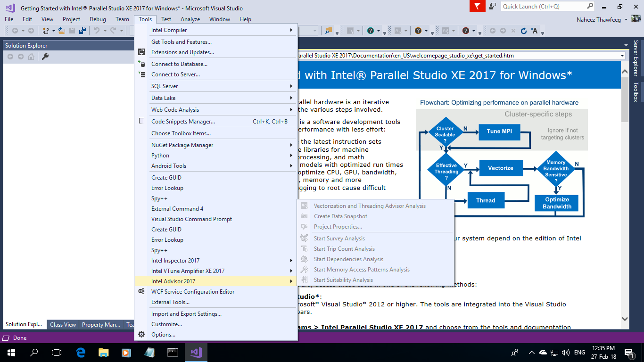644x362 pixels.
Task: Click the Options gear icon in menu
Action: 141,334
